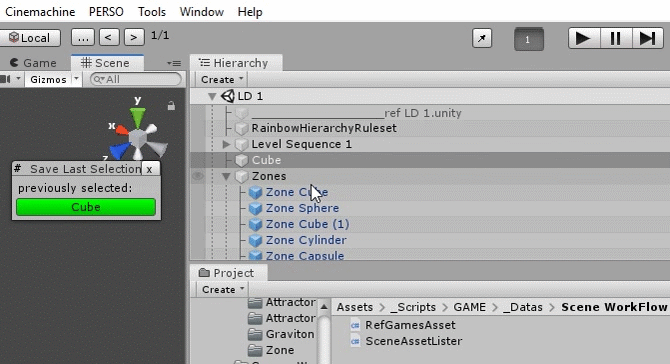Select Zone Sphere in Hierarchy

(302, 208)
